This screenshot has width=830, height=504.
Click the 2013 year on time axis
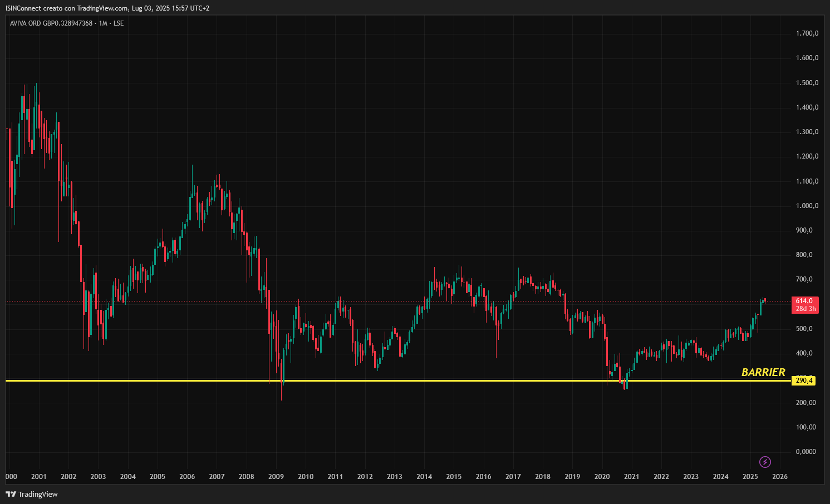click(395, 477)
